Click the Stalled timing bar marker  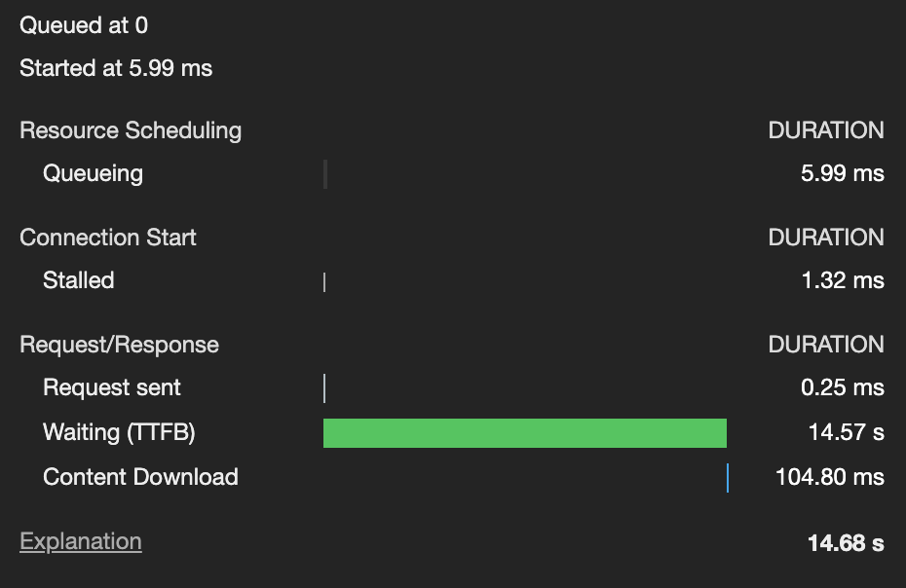click(324, 282)
